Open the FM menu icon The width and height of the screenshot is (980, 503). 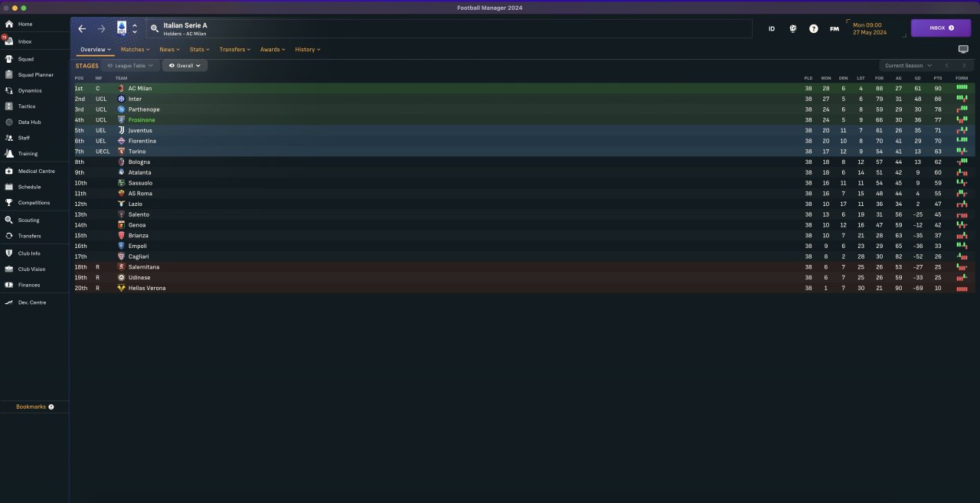point(835,28)
